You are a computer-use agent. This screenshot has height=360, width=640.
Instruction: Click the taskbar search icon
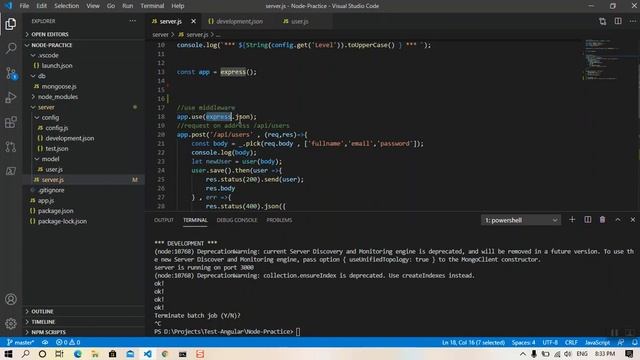[x=25, y=354]
